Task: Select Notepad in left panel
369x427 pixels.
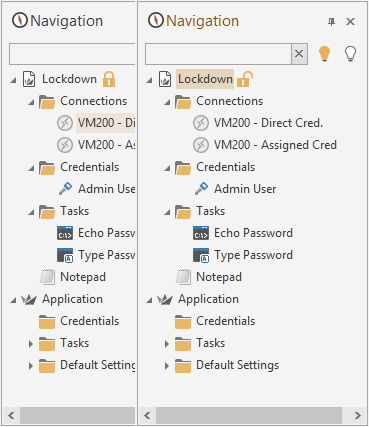Action: (83, 277)
